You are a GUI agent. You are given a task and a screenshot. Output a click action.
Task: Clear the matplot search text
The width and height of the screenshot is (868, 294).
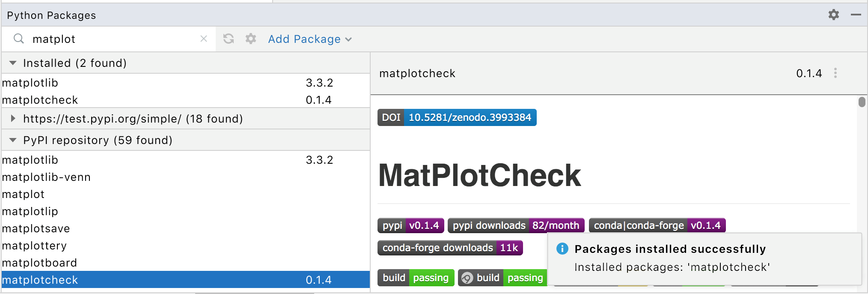point(204,39)
